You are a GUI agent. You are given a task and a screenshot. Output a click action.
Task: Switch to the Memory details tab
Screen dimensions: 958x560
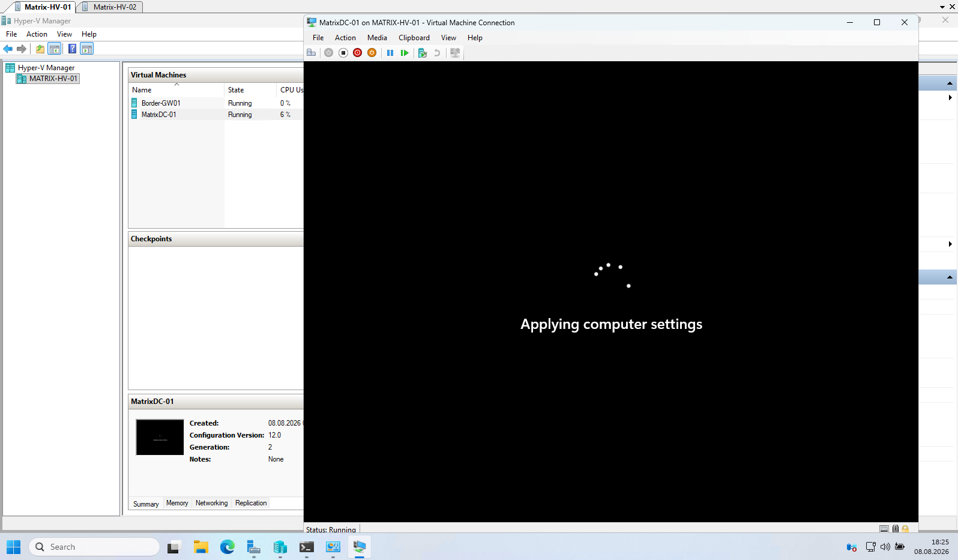pyautogui.click(x=177, y=503)
